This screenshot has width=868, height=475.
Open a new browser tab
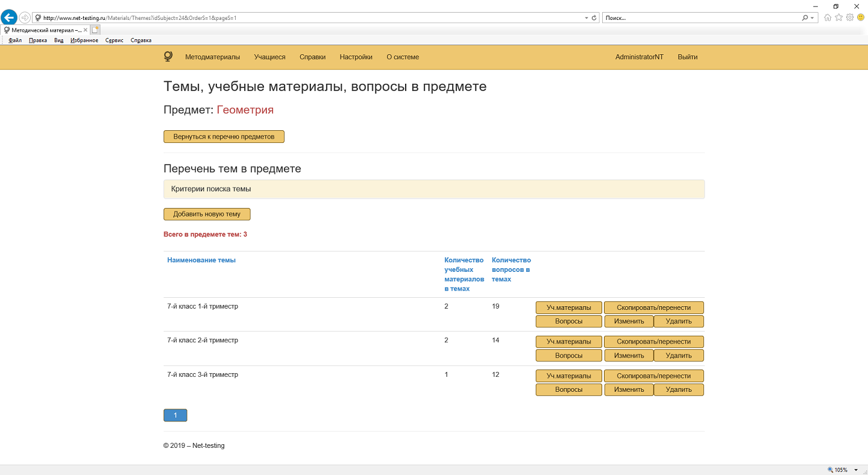click(96, 30)
